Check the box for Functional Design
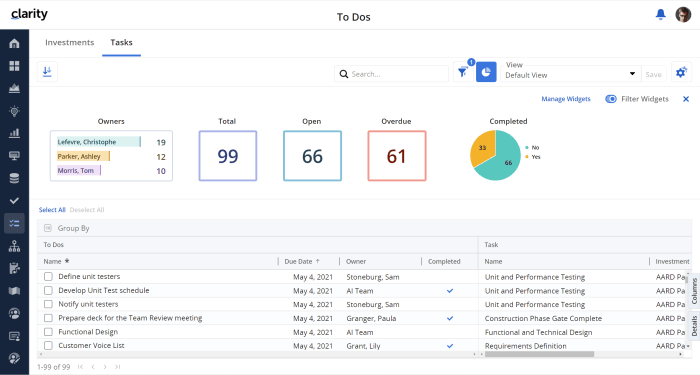This screenshot has height=375, width=700. pyautogui.click(x=48, y=332)
